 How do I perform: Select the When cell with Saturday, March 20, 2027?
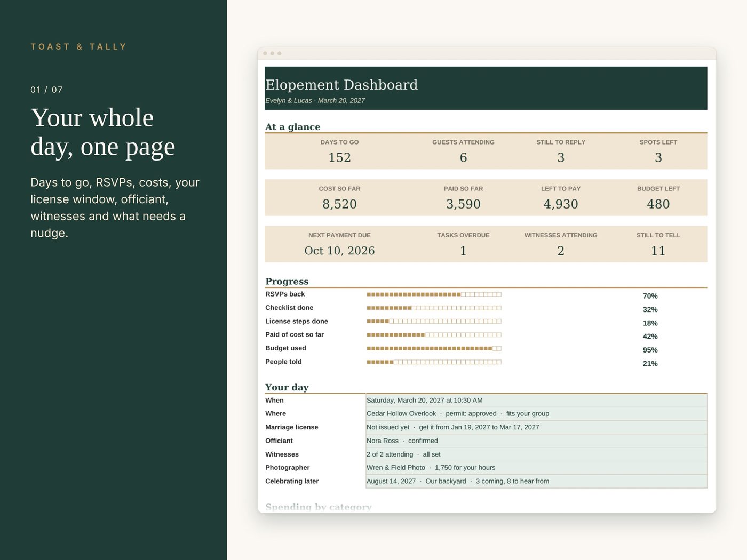[x=536, y=401]
